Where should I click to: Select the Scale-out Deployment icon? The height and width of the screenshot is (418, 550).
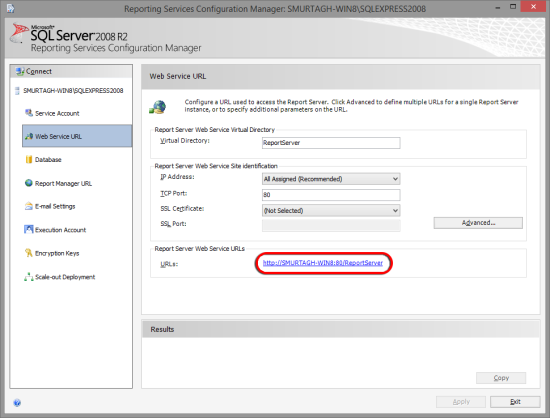coord(29,277)
